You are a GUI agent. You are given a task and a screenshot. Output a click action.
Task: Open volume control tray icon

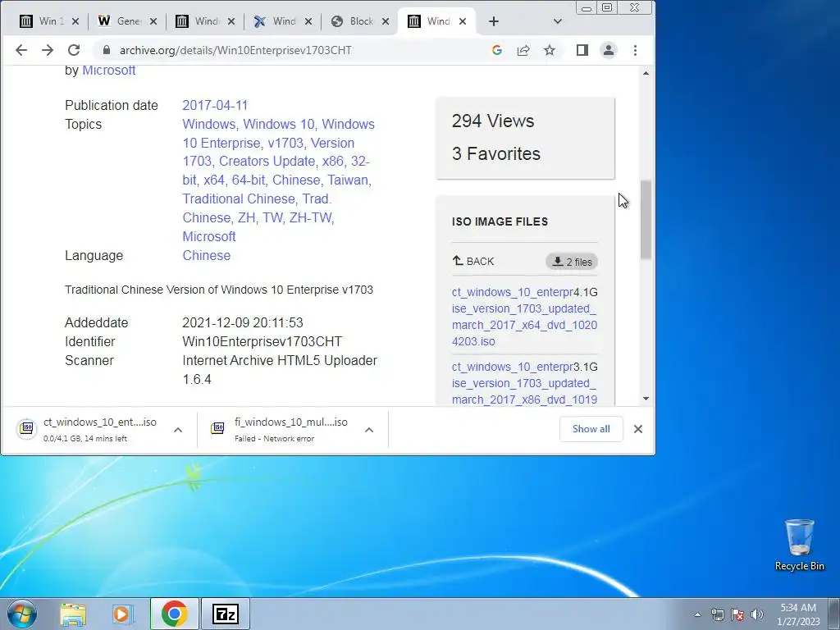[757, 614]
